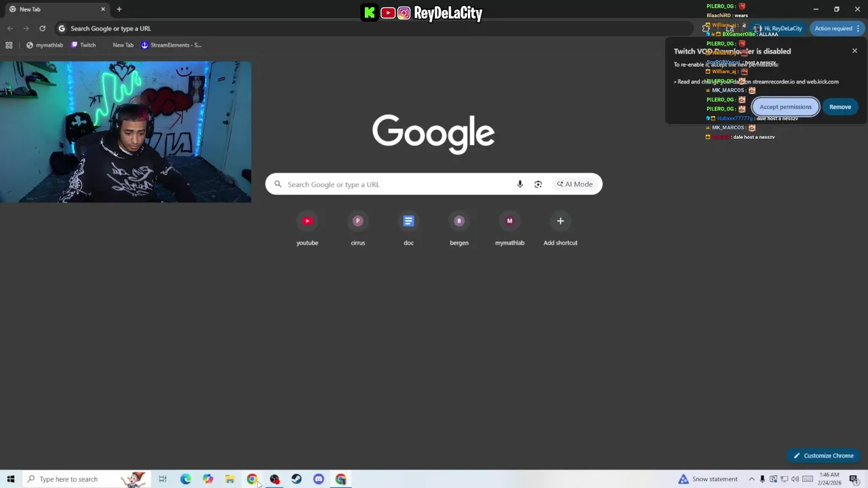The height and width of the screenshot is (488, 868).
Task: Click the microphone tray icon
Action: (x=762, y=479)
